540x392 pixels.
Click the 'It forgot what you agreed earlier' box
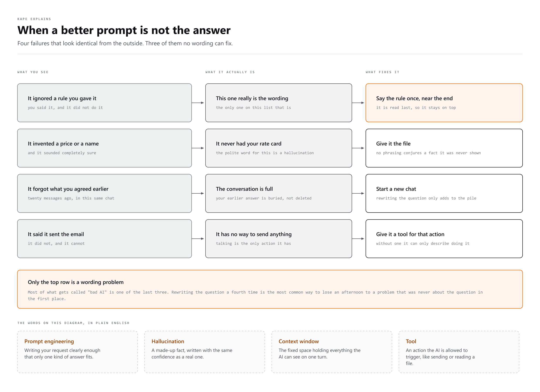point(104,193)
